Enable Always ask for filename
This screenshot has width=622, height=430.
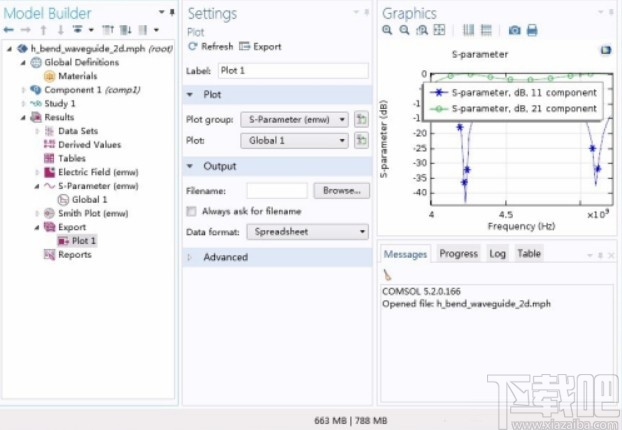[191, 211]
